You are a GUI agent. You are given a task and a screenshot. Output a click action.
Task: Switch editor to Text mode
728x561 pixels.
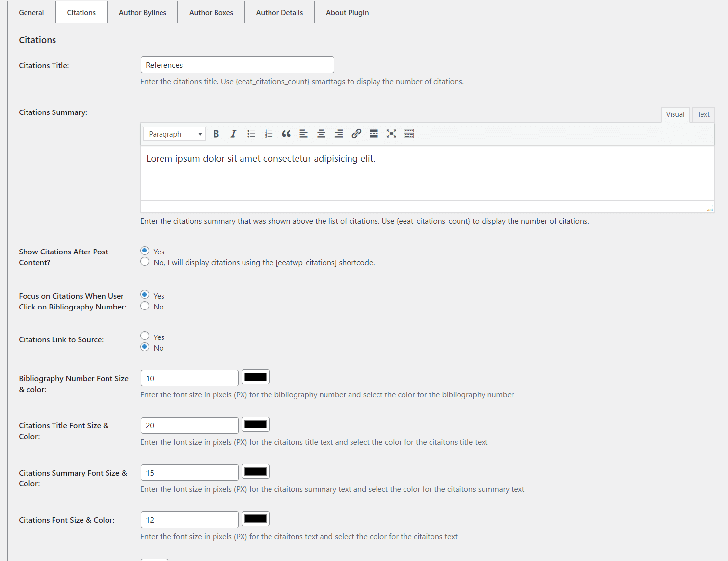[703, 114]
